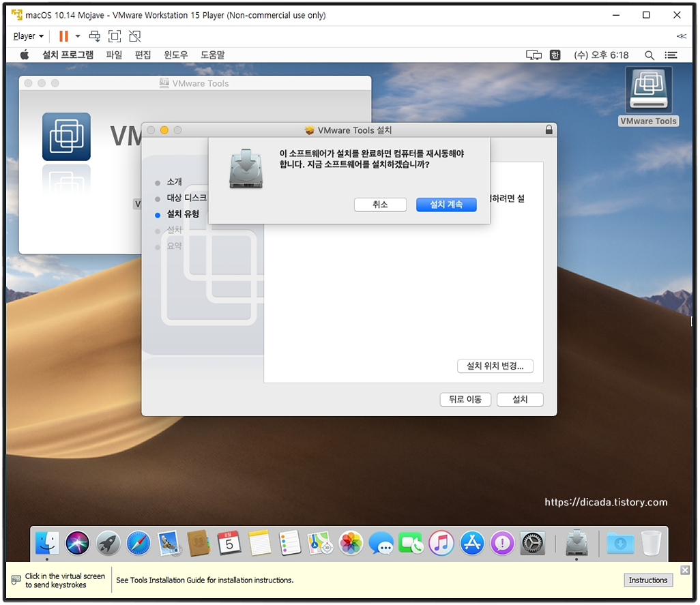Screen dimensions: 700x605
Task: Open FaceTime from the Dock
Action: pos(411,543)
